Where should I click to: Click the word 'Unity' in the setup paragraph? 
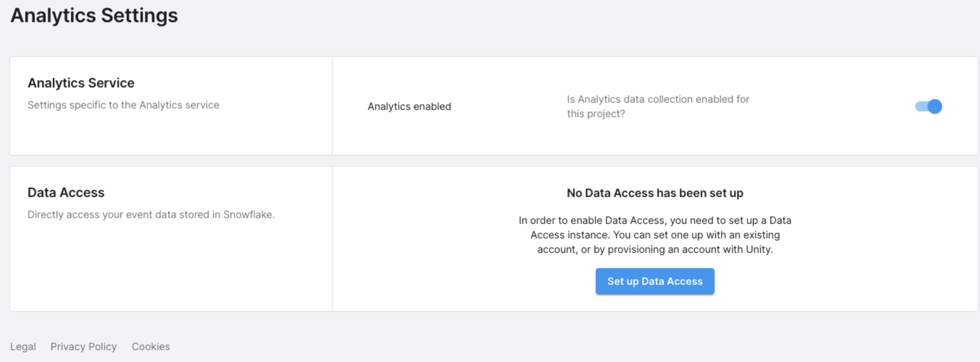[x=758, y=250]
